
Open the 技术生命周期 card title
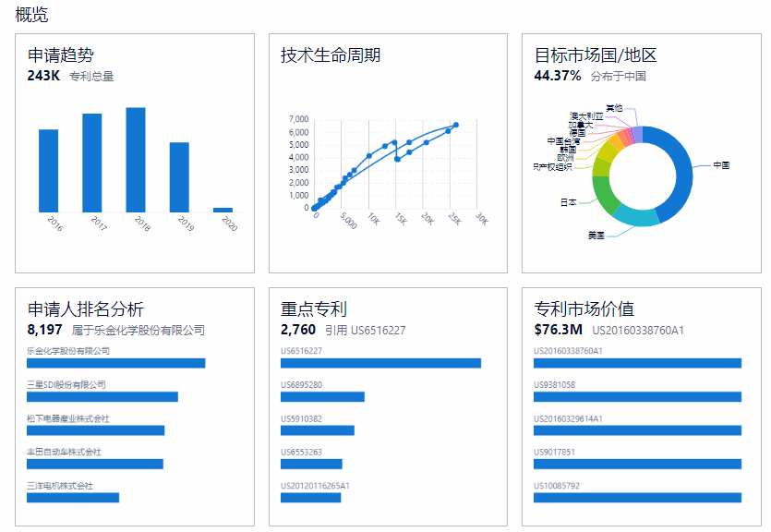coord(331,55)
